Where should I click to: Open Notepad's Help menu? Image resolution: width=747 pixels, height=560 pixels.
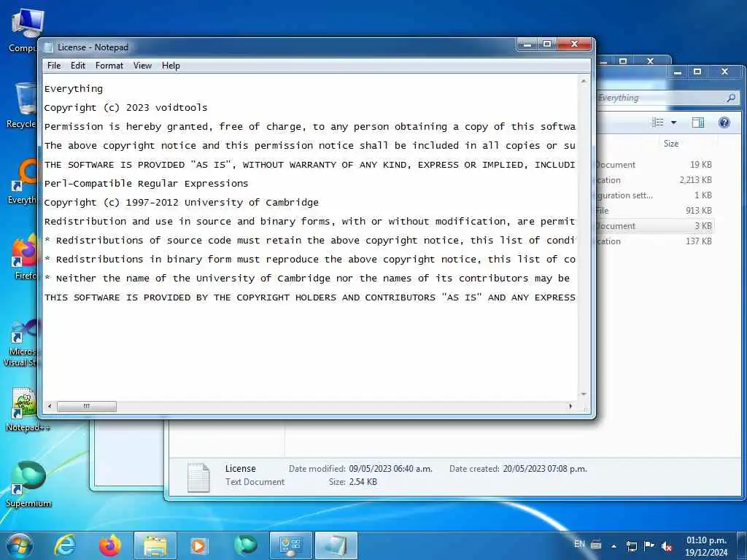(171, 66)
